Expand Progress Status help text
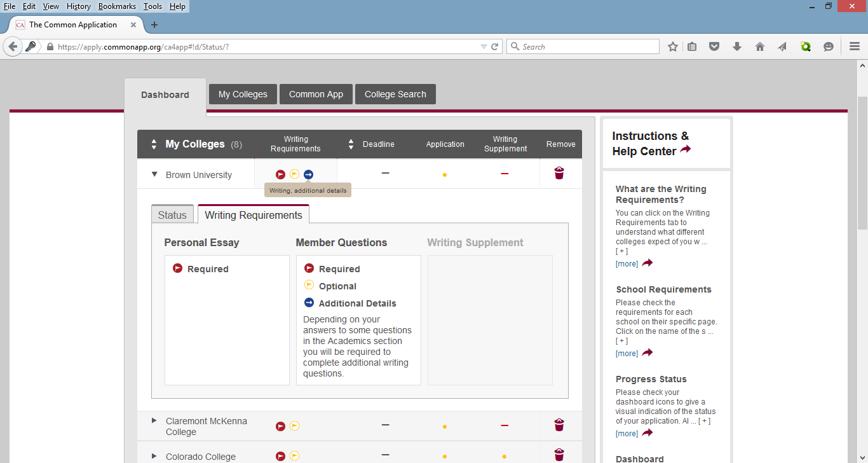The width and height of the screenshot is (868, 463). tap(704, 421)
